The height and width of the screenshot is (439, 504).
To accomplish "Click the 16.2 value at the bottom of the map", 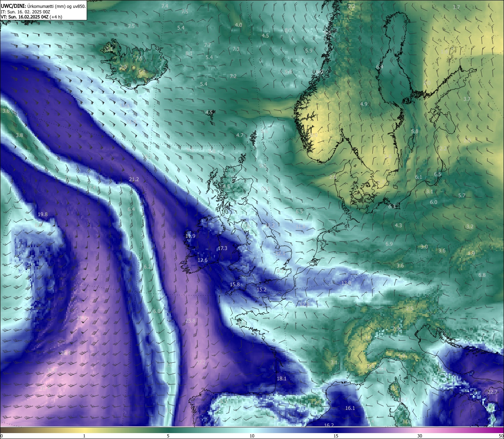I will pos(329,425).
